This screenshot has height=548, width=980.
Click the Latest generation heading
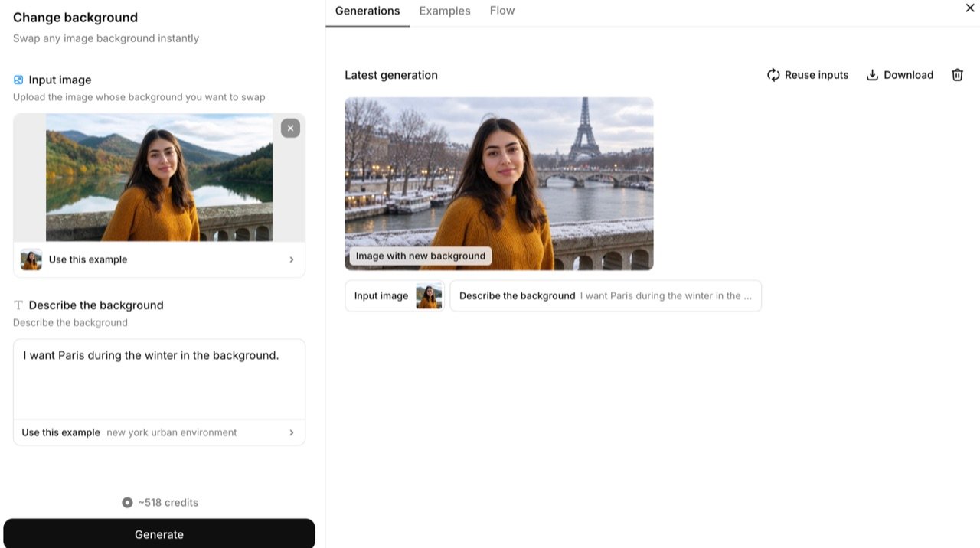[391, 75]
